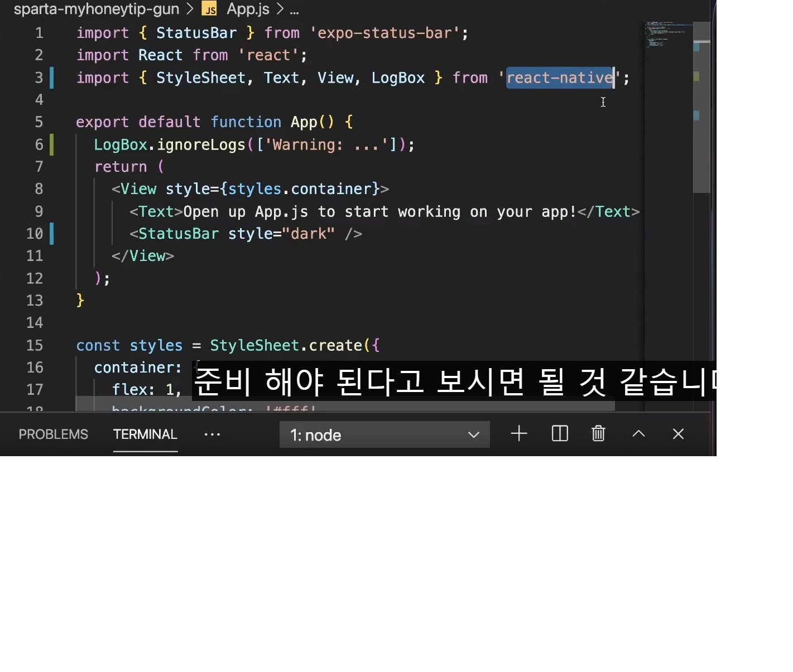Click 'styles.container' in the View tag
Screen dimensions: 793x672
300,189
